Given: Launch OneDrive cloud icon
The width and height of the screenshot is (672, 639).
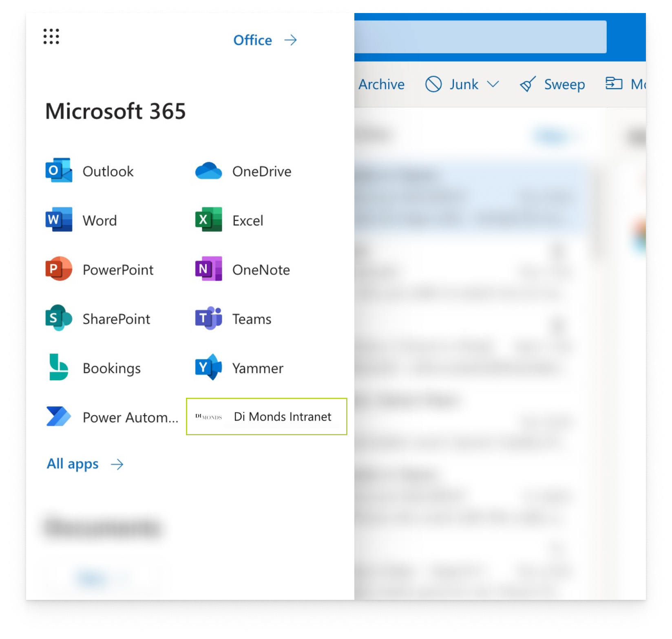Looking at the screenshot, I should (x=208, y=171).
